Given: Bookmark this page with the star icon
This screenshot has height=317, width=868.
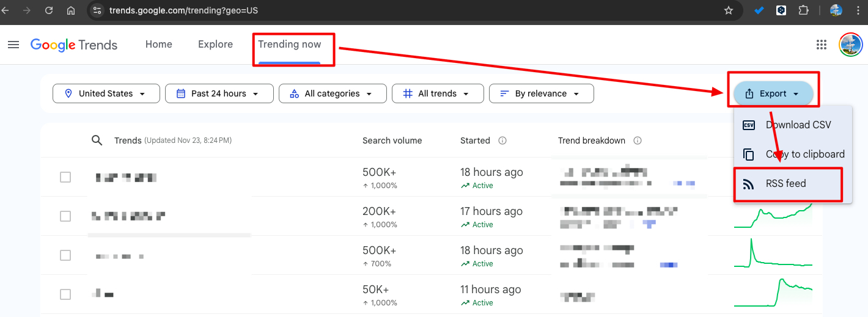Looking at the screenshot, I should [x=728, y=10].
